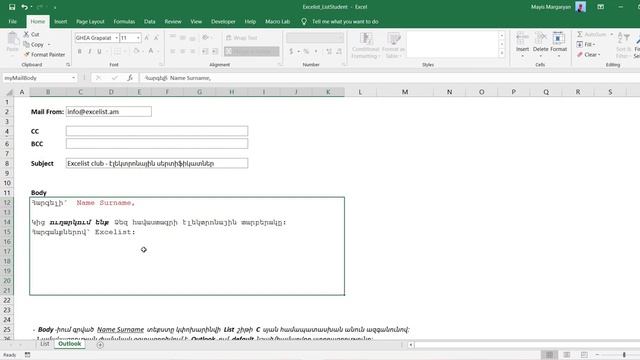Select the Outlook sheet tab
The image size is (640, 360).
click(x=69, y=344)
